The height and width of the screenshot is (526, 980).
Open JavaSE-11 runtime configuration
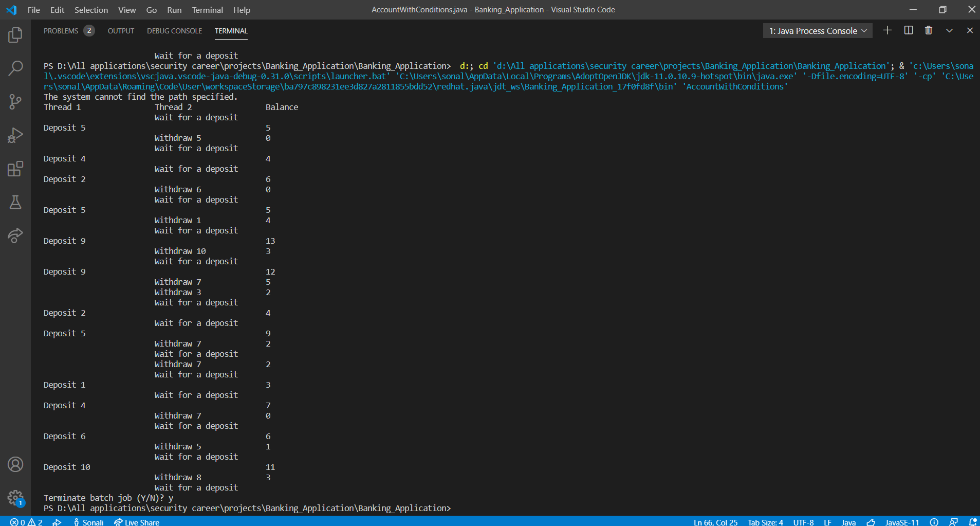coord(902,522)
